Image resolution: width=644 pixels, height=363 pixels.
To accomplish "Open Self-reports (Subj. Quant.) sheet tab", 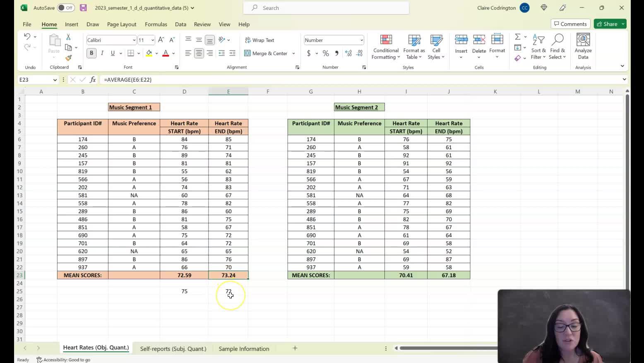I will 173,348.
